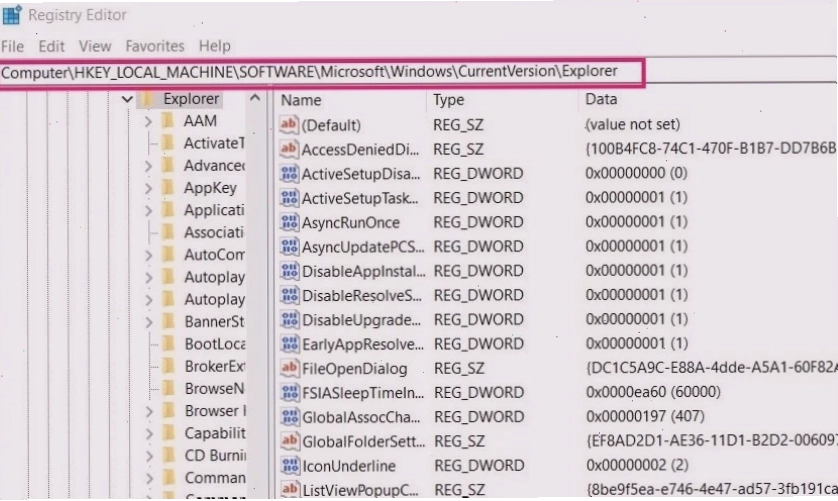838x501 pixels.
Task: Click the BootLocale folder icon
Action: tap(168, 344)
